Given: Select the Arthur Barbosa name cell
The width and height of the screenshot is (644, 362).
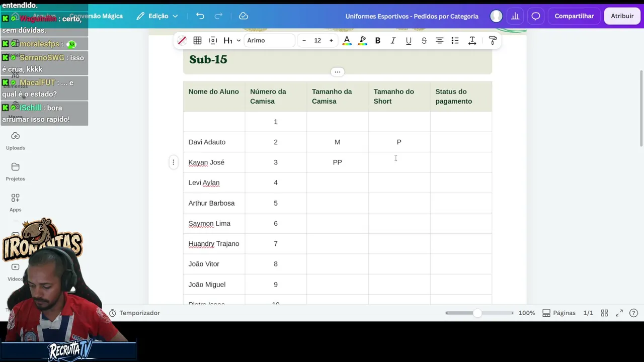Looking at the screenshot, I should (214, 203).
